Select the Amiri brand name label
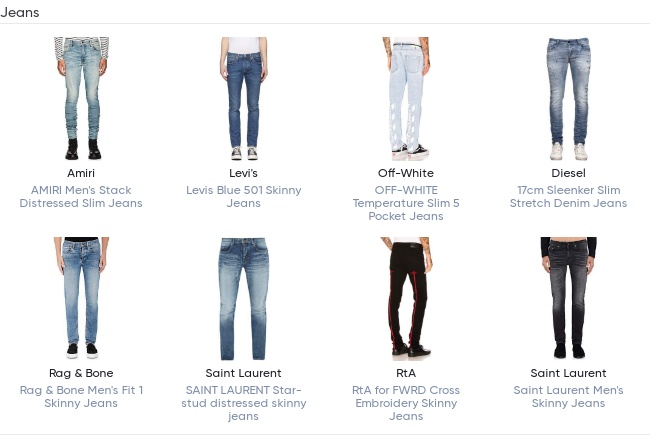The image size is (650, 435). coord(81,173)
